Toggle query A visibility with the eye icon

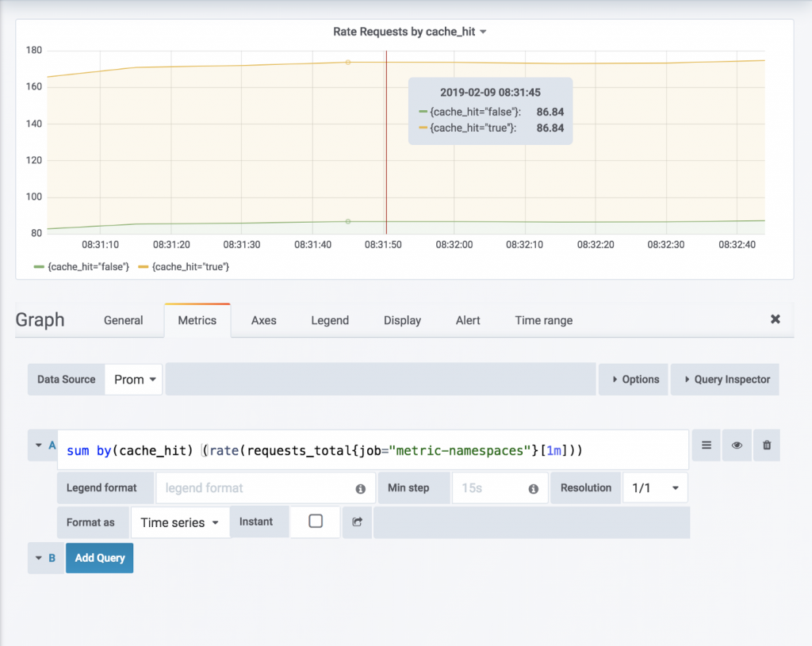point(737,445)
